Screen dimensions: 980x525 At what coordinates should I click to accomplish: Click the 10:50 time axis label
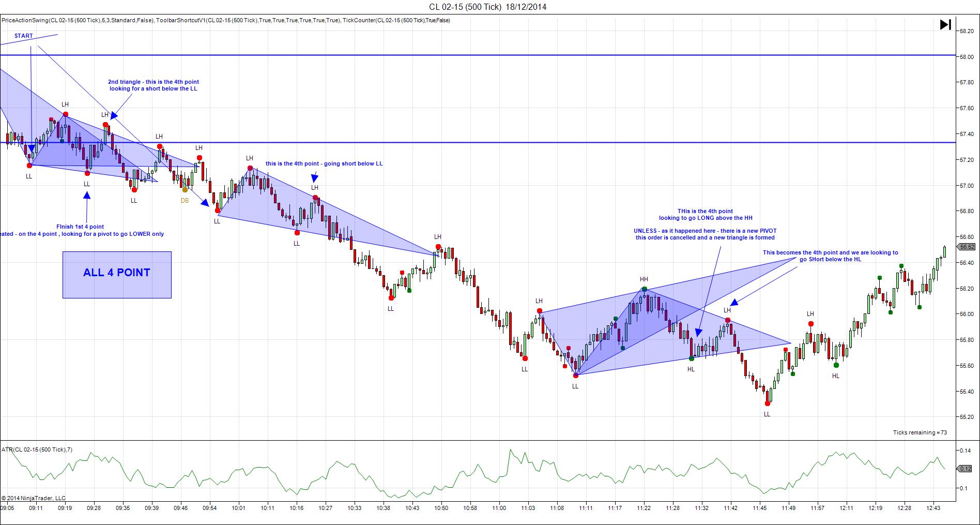point(441,508)
